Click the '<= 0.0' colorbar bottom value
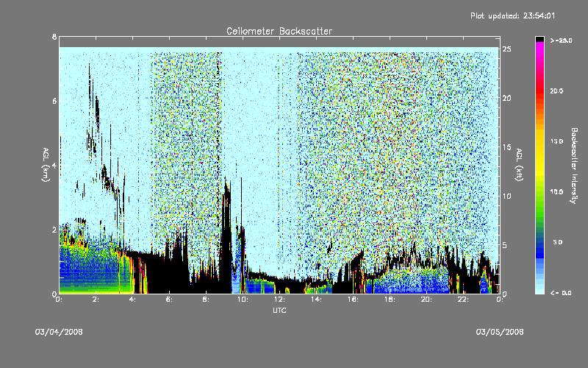 click(562, 293)
